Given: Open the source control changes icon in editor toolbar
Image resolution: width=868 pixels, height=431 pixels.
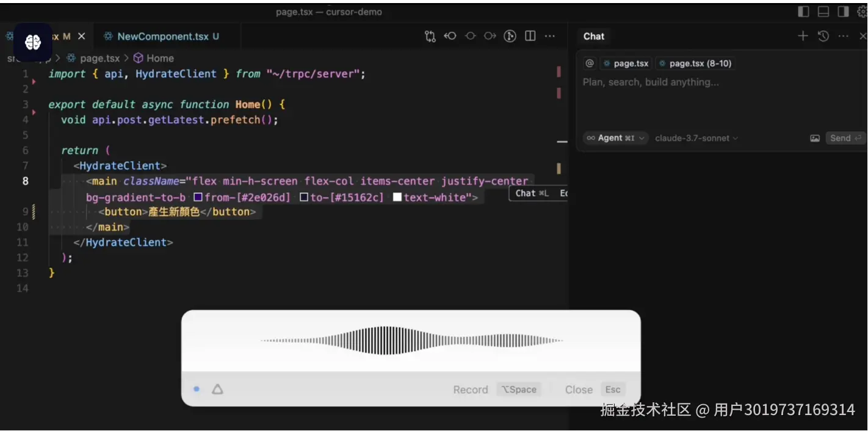Looking at the screenshot, I should [x=430, y=37].
